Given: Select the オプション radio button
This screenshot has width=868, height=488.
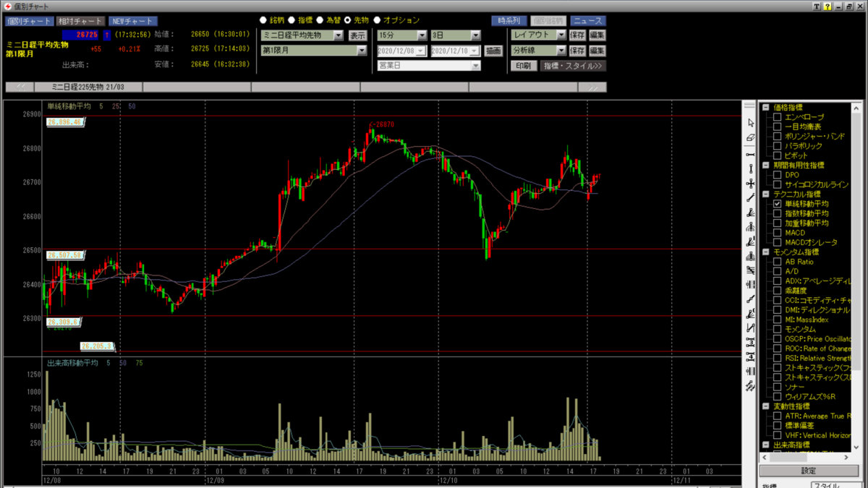Looking at the screenshot, I should [377, 20].
